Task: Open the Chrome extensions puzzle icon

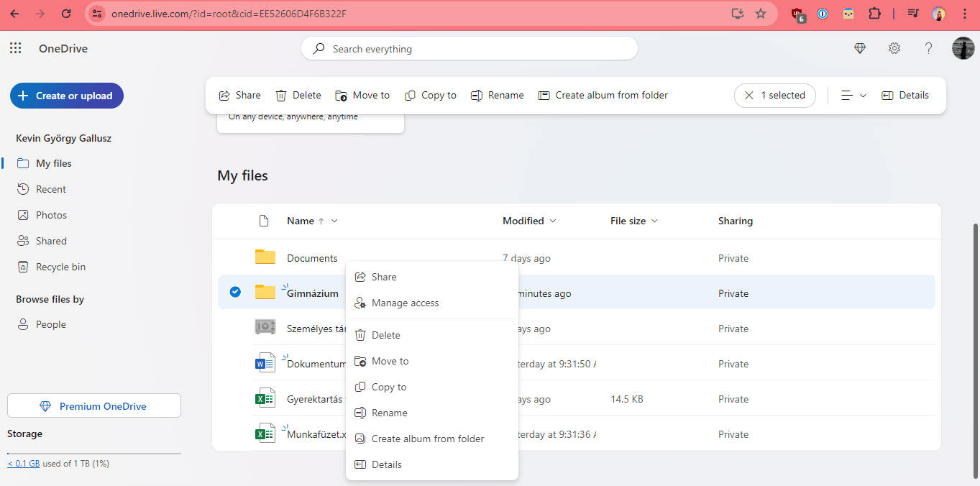Action: click(874, 14)
